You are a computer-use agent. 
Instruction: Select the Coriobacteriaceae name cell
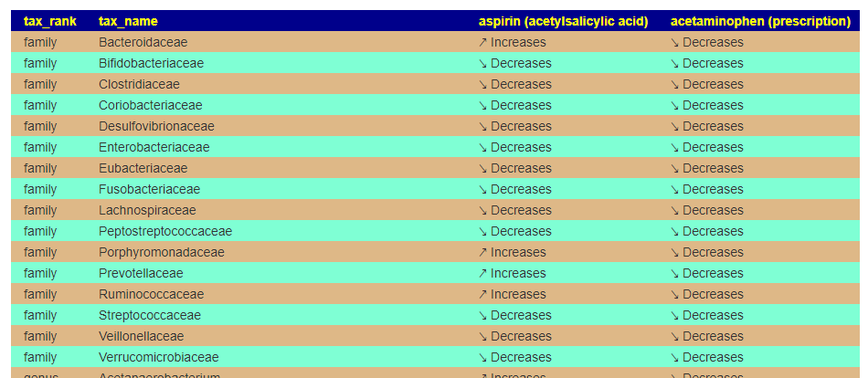point(151,105)
